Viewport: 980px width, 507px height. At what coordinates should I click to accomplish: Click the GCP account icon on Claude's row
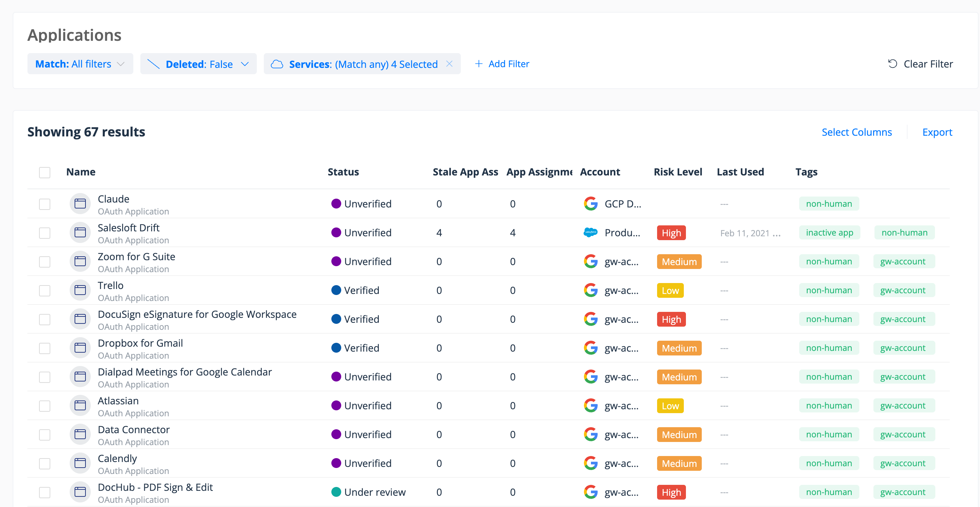click(591, 204)
